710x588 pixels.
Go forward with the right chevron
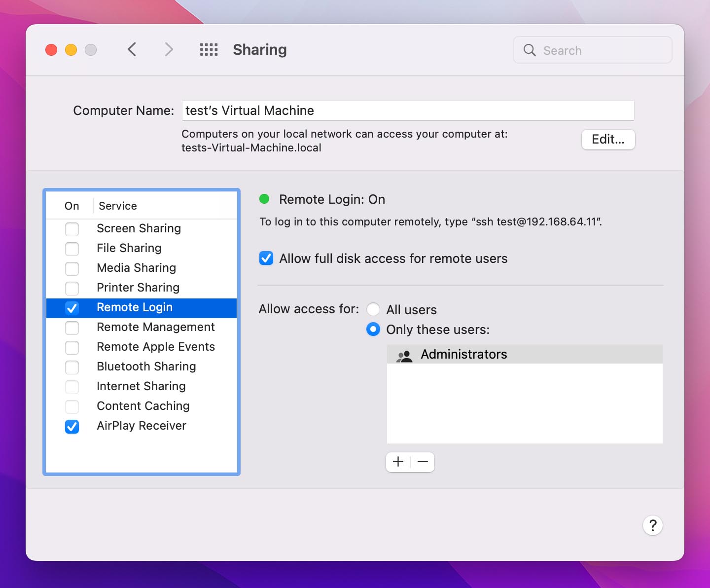pos(169,49)
